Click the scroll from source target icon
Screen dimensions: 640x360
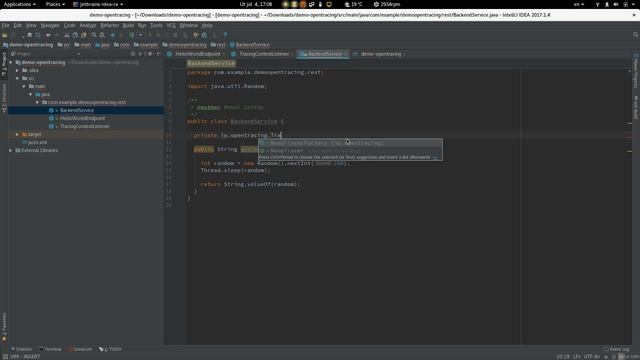coord(133,54)
